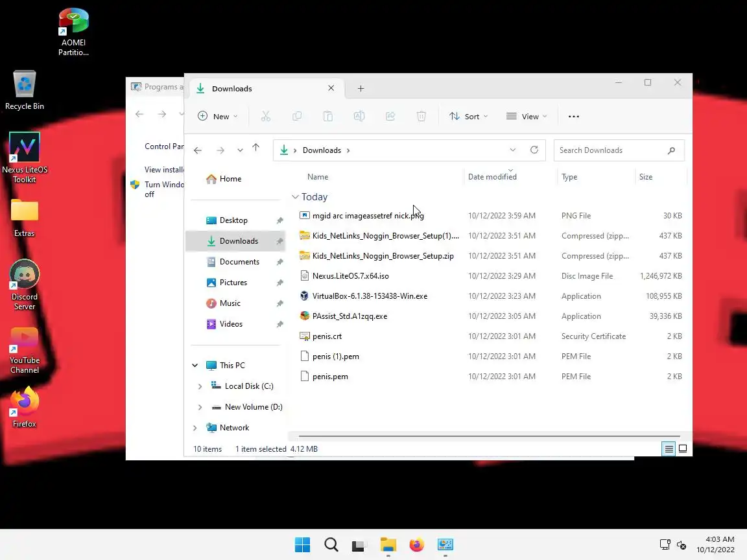
Task: Open Nexus LiteOS Toolkit desktop icon
Action: coord(24,157)
